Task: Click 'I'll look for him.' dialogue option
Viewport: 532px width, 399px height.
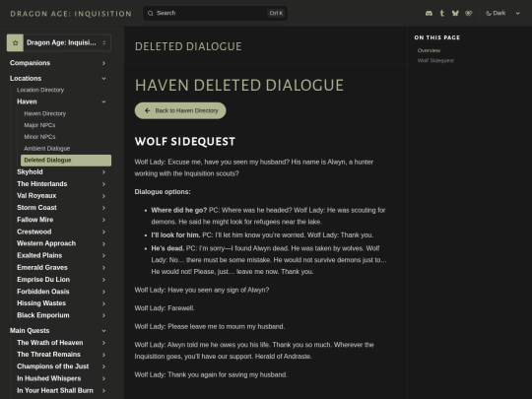Action: 175,235
